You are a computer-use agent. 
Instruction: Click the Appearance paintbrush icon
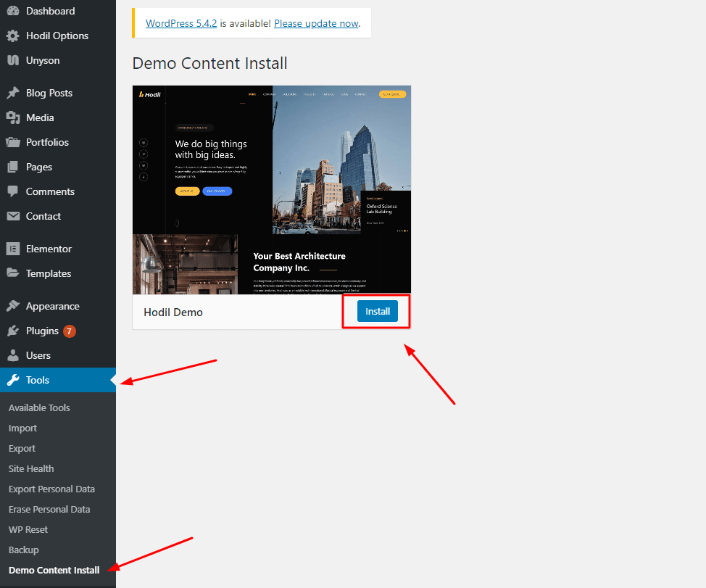click(x=13, y=306)
